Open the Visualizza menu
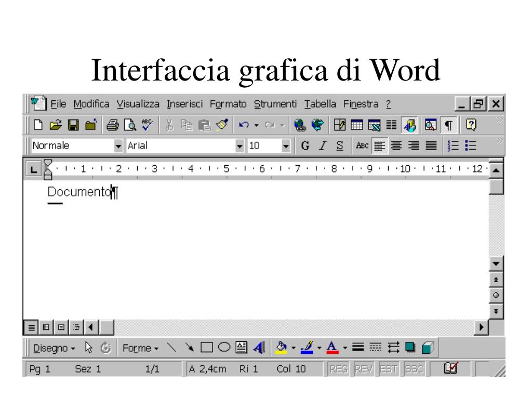 click(138, 104)
